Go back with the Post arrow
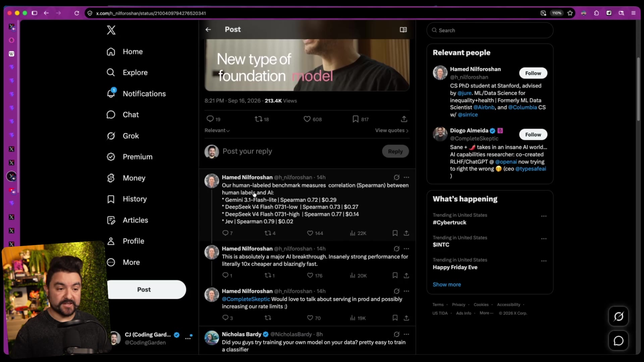 pos(208,29)
